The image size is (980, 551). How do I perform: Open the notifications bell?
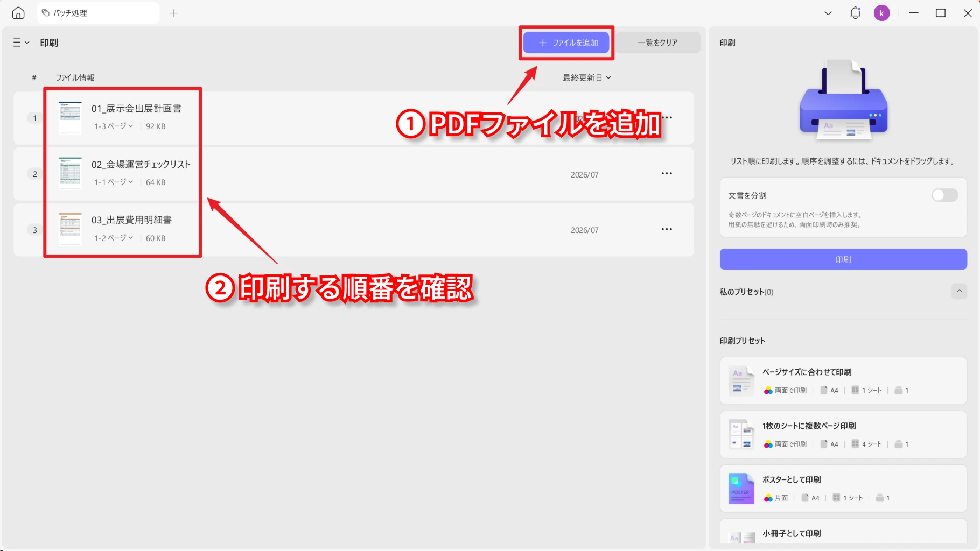point(855,13)
